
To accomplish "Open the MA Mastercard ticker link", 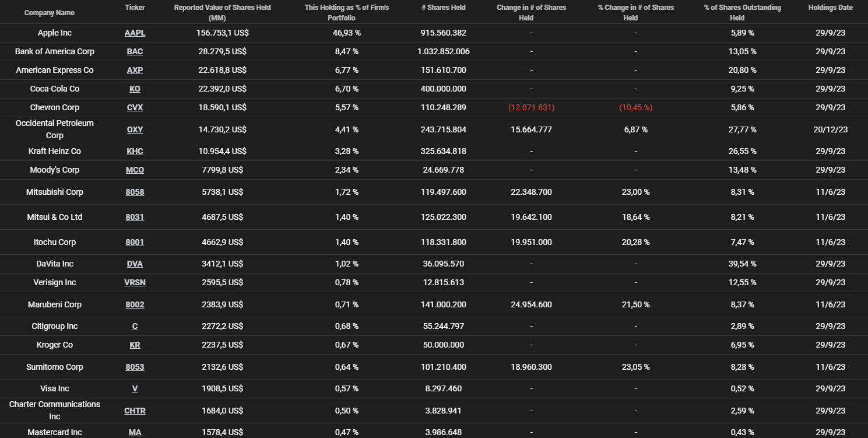I will coord(135,432).
